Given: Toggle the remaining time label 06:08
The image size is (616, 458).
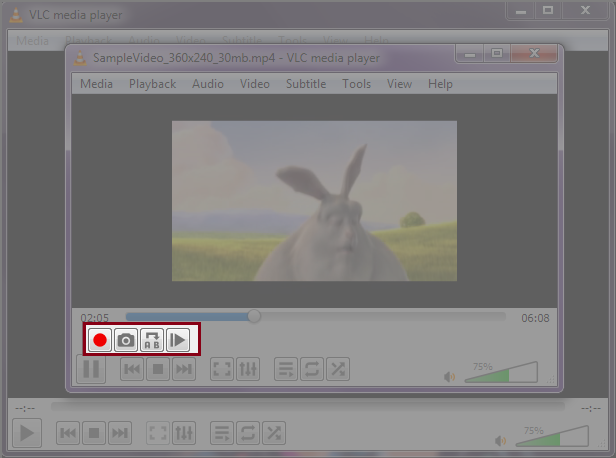Looking at the screenshot, I should (535, 318).
